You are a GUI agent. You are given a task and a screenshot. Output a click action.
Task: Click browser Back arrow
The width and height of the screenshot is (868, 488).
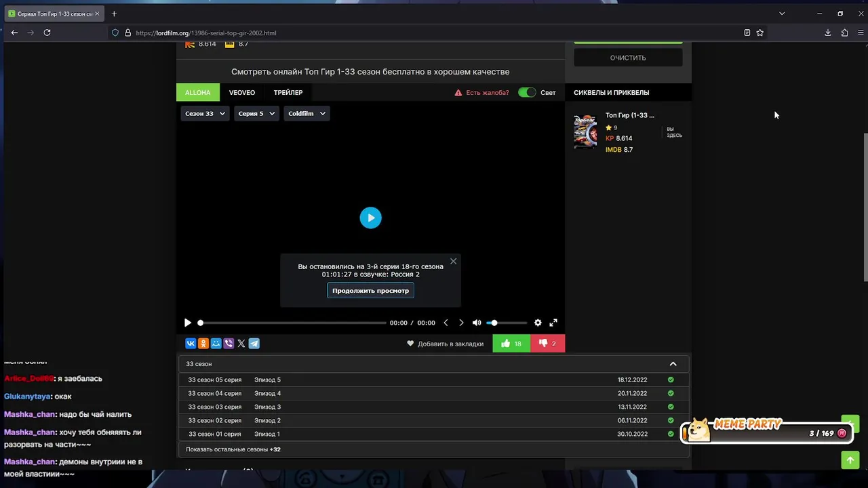(14, 33)
